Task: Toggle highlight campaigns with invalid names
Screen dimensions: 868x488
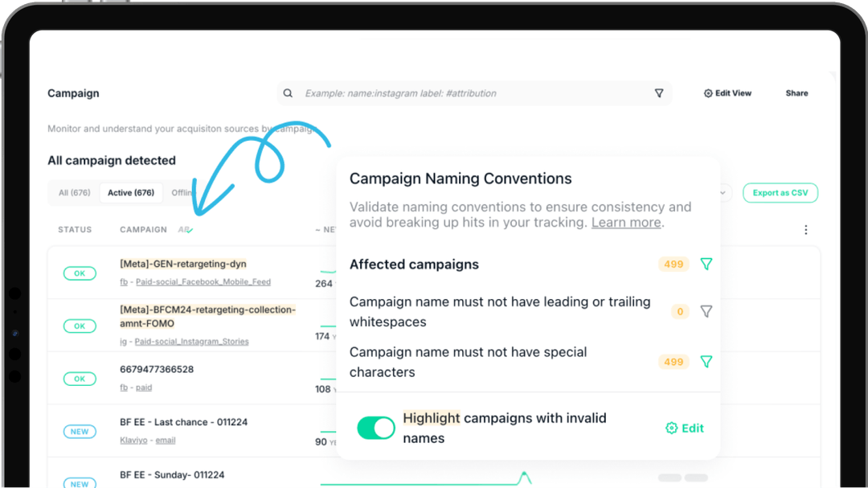Action: coord(375,428)
